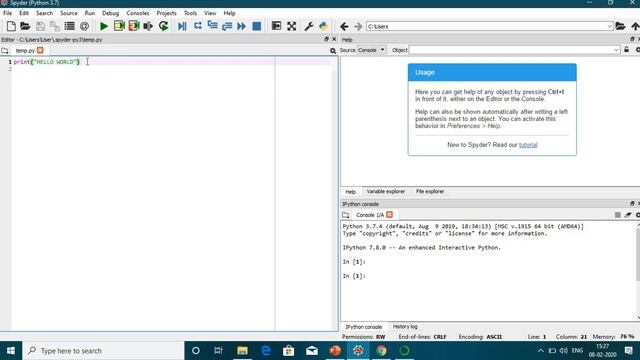The height and width of the screenshot is (360, 640).
Task: Open Run menu
Action: coord(90,13)
